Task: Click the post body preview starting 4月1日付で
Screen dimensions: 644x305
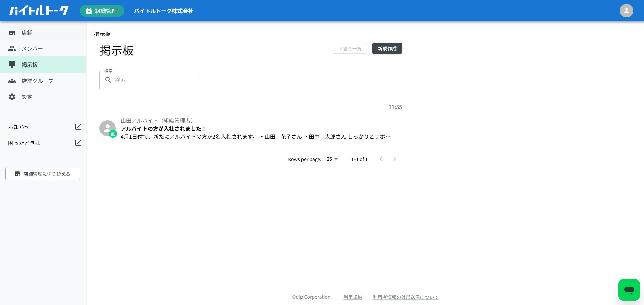Action: 255,137
